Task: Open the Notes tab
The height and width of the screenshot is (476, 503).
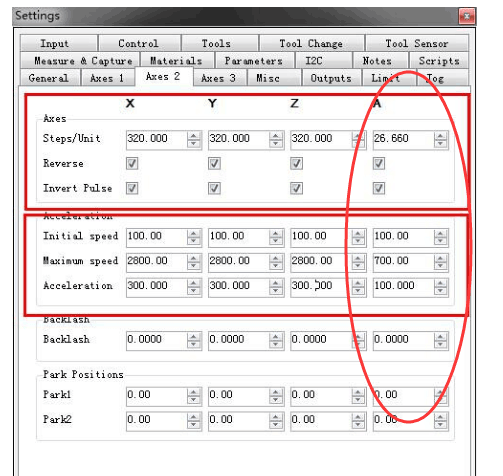Action: (x=381, y=61)
